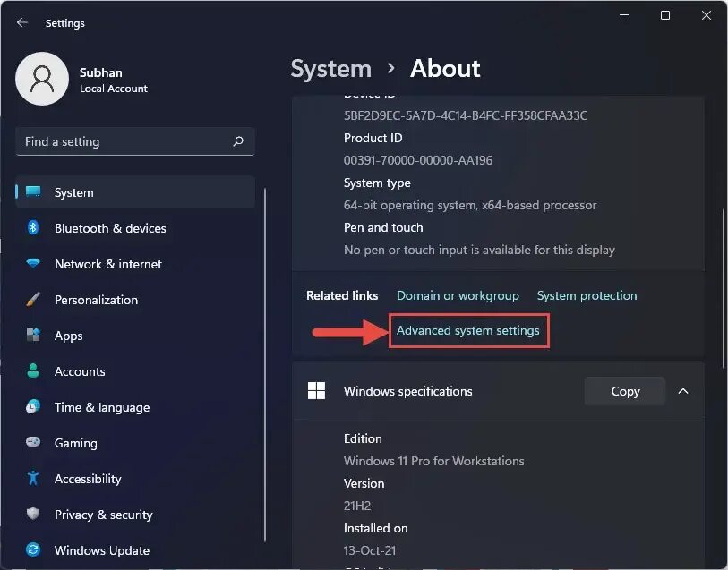Click the back arrow in Settings header
Image resolution: width=728 pixels, height=570 pixels.
(x=21, y=22)
